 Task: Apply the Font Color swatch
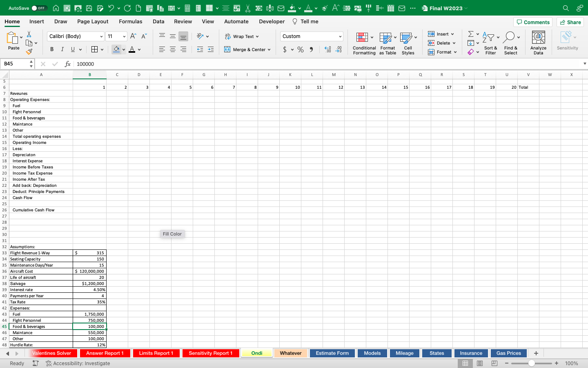132,49
